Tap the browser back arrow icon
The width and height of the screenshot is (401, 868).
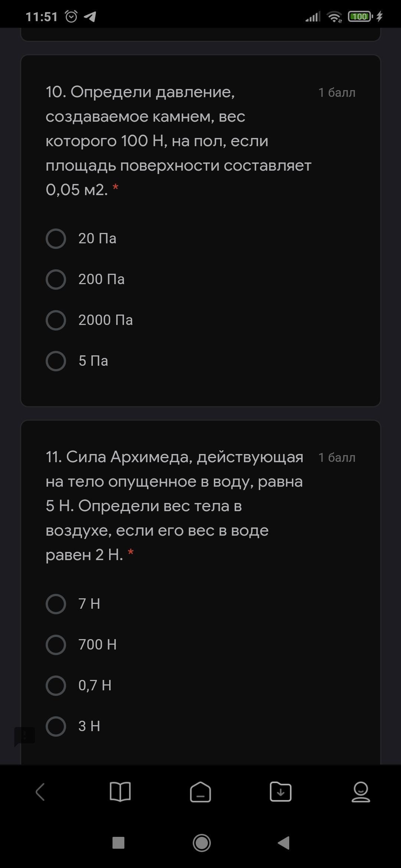[x=40, y=792]
